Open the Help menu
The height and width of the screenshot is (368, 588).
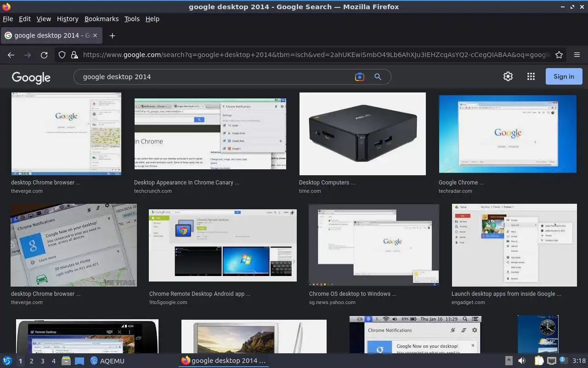pos(153,19)
